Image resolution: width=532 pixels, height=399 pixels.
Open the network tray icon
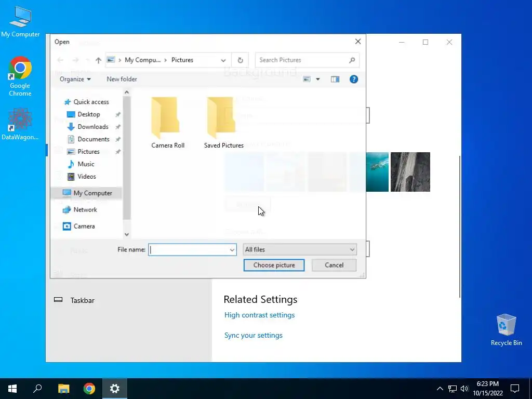453,389
